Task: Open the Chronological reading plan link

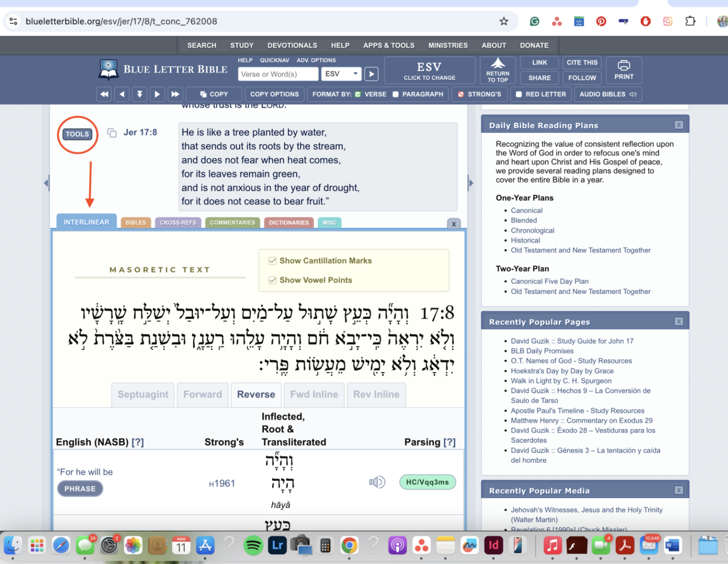Action: [x=532, y=230]
